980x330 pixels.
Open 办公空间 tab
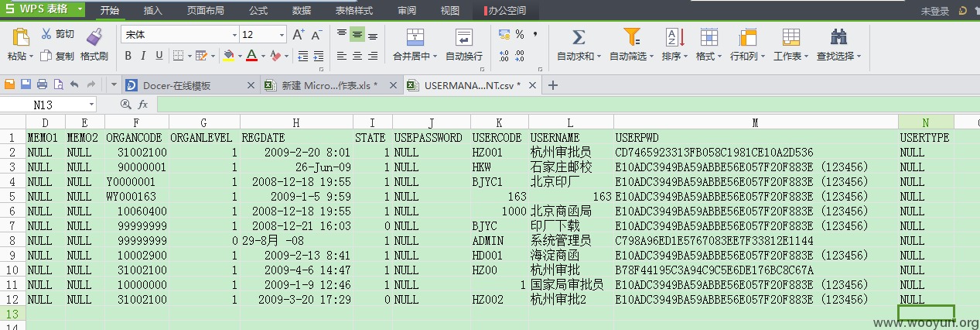point(507,11)
